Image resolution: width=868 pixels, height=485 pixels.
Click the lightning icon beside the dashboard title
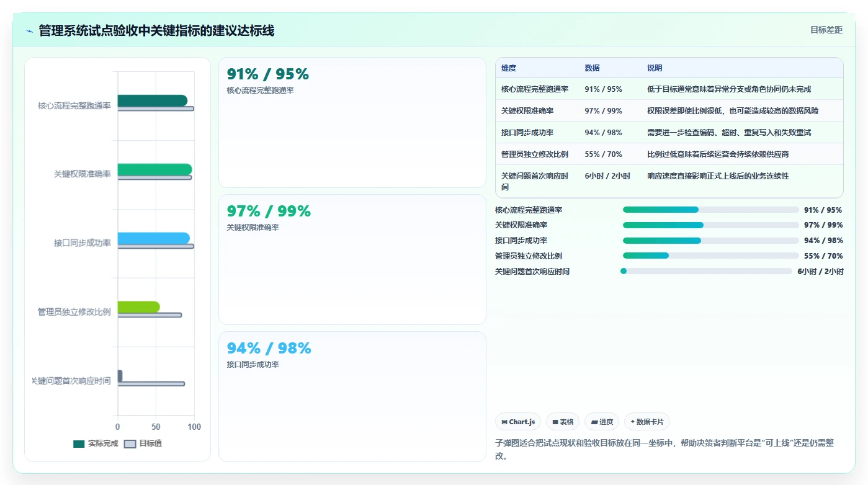click(x=29, y=31)
